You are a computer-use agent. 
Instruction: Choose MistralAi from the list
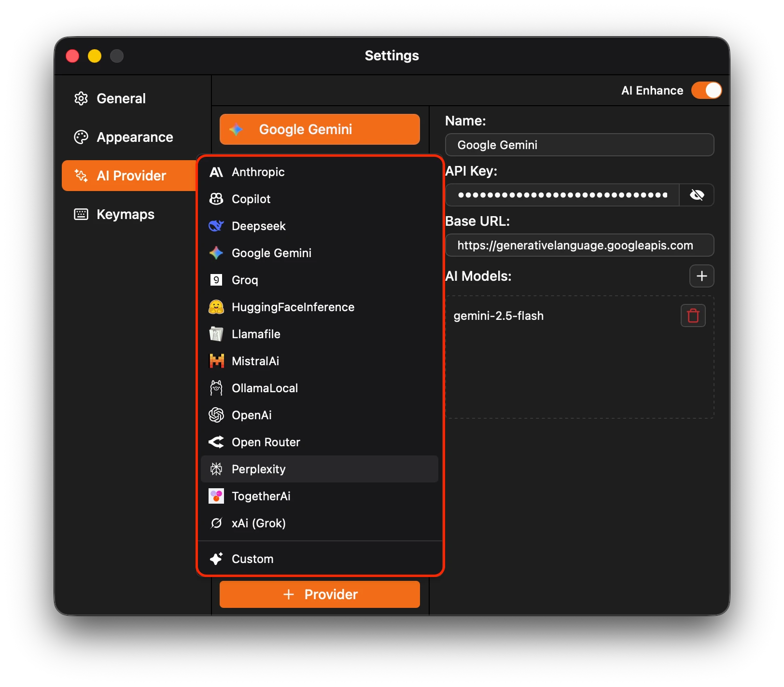320,361
